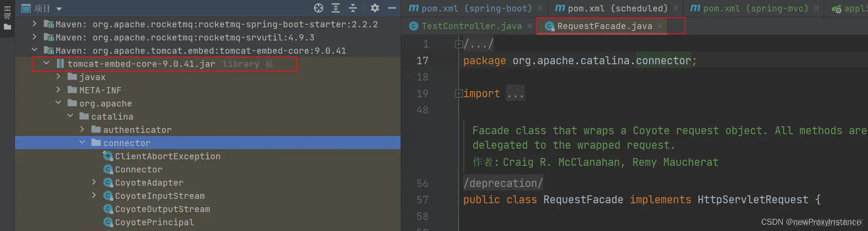Select the CoyoteAdapter class icon

(108, 183)
